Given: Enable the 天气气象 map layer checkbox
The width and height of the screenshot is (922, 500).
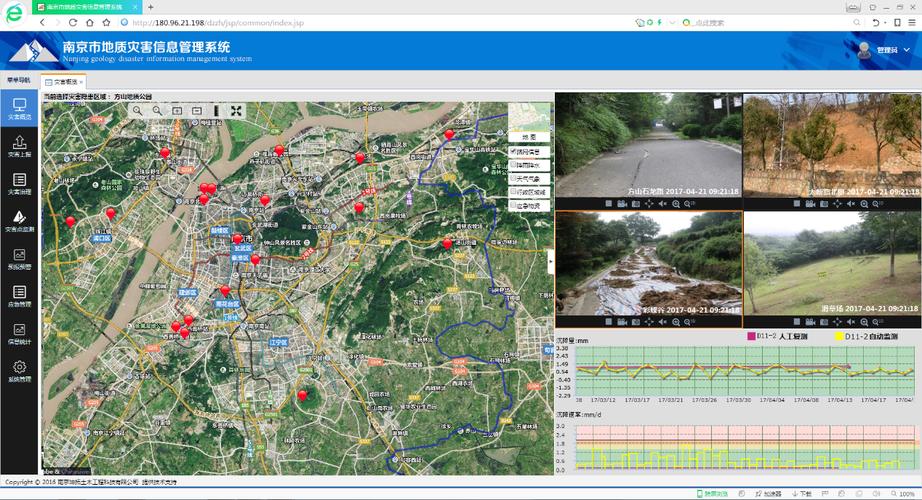Looking at the screenshot, I should coord(513,178).
